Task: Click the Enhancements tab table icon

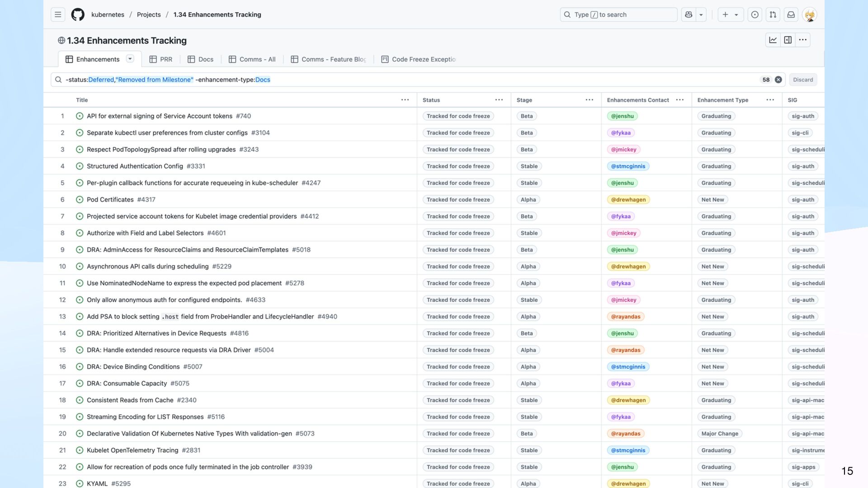Action: (69, 59)
